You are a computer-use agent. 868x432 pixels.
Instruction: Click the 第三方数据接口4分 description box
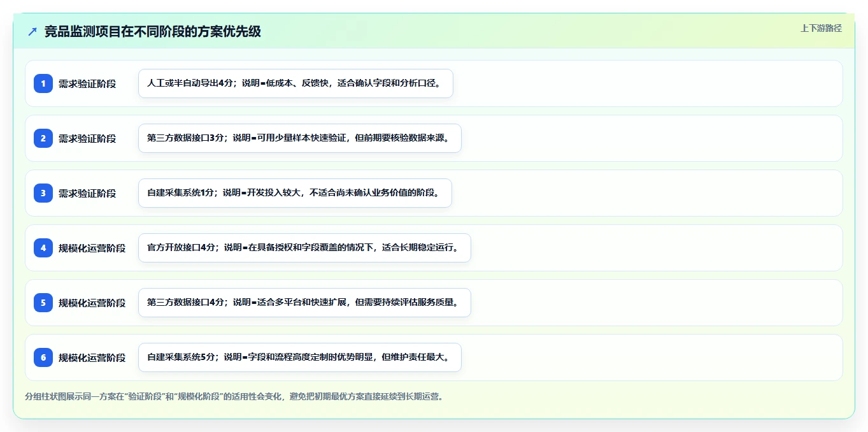[304, 303]
